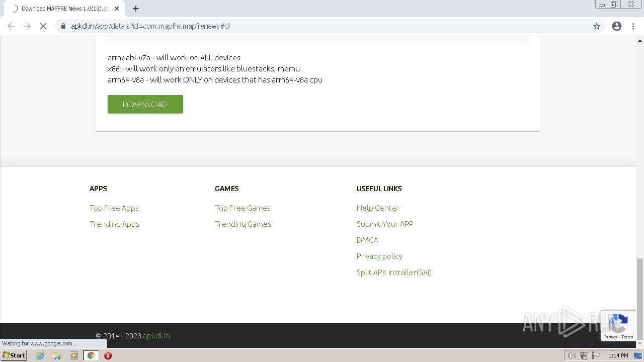
Task: Open the Action Center flag icon
Action: (597, 355)
